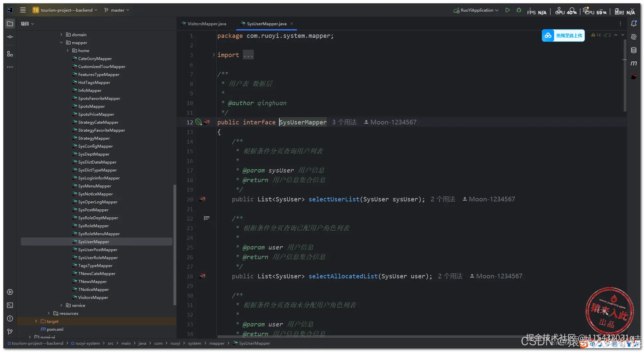Open the Structure tool window

point(10,54)
